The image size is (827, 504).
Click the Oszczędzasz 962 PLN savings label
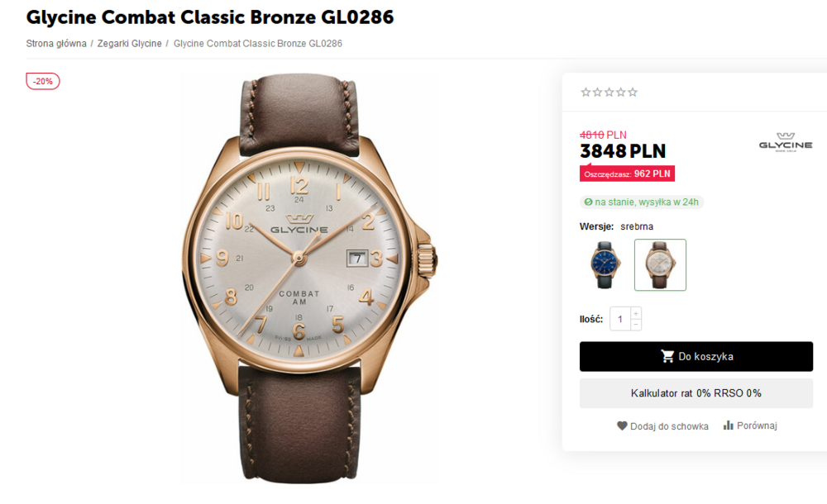tap(627, 174)
